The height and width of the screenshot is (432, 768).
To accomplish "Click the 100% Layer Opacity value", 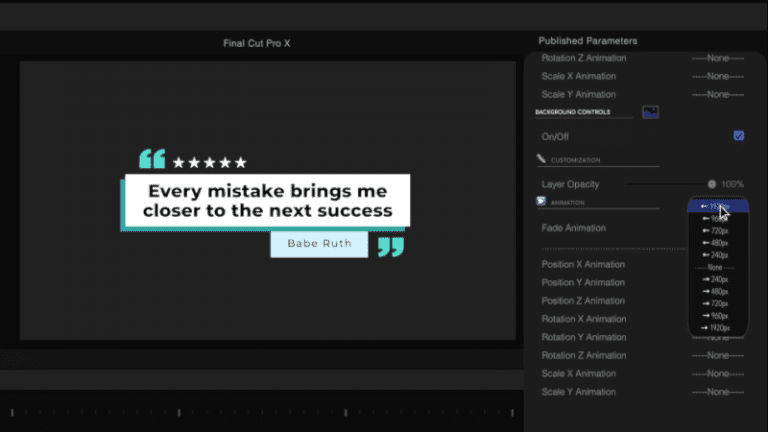I will [732, 184].
